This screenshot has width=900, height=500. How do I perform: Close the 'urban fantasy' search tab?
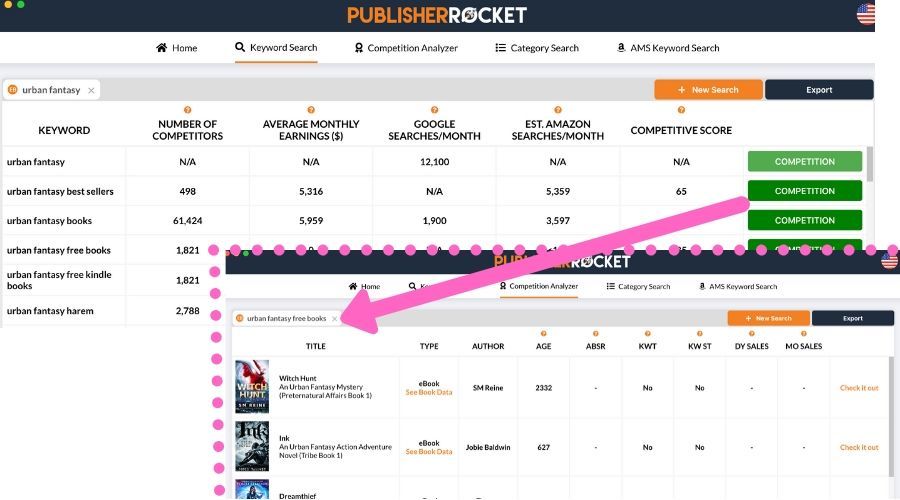91,90
